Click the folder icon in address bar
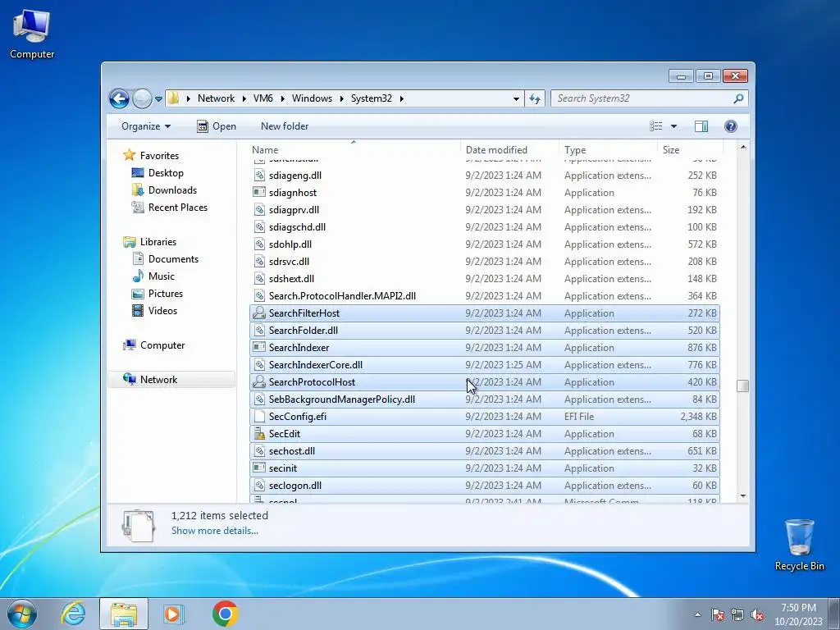Viewport: 840px width, 630px height. click(173, 98)
